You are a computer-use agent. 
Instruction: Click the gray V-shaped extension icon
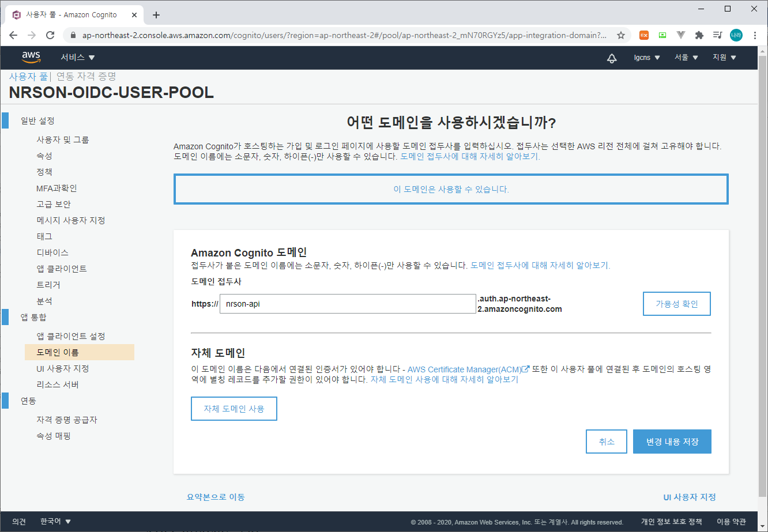tap(681, 35)
